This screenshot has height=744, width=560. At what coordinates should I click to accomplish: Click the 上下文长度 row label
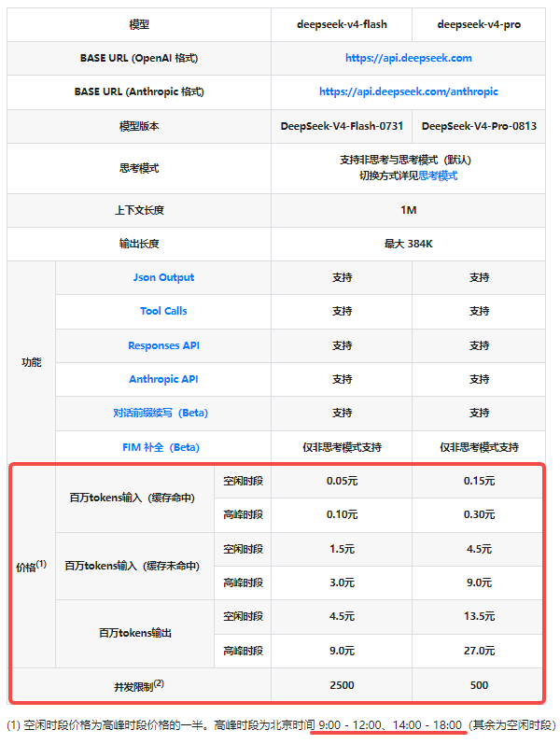pos(139,210)
